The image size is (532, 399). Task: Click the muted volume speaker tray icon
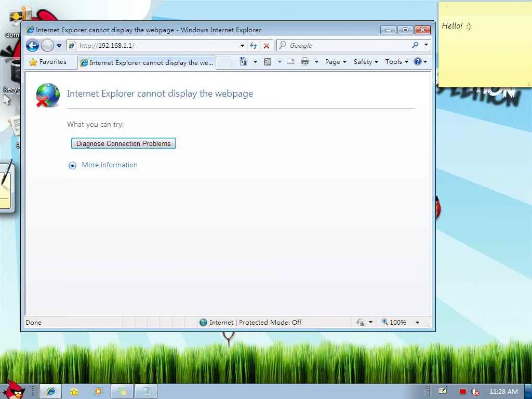475,392
